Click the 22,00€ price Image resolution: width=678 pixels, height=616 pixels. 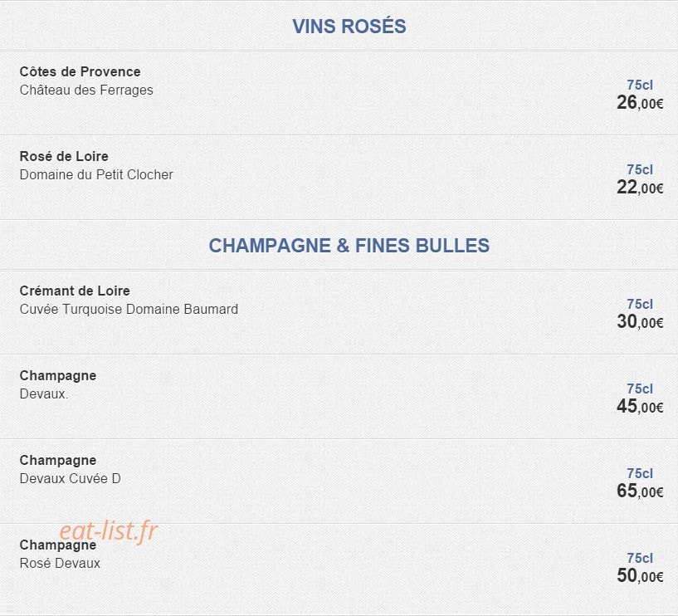[x=640, y=188]
